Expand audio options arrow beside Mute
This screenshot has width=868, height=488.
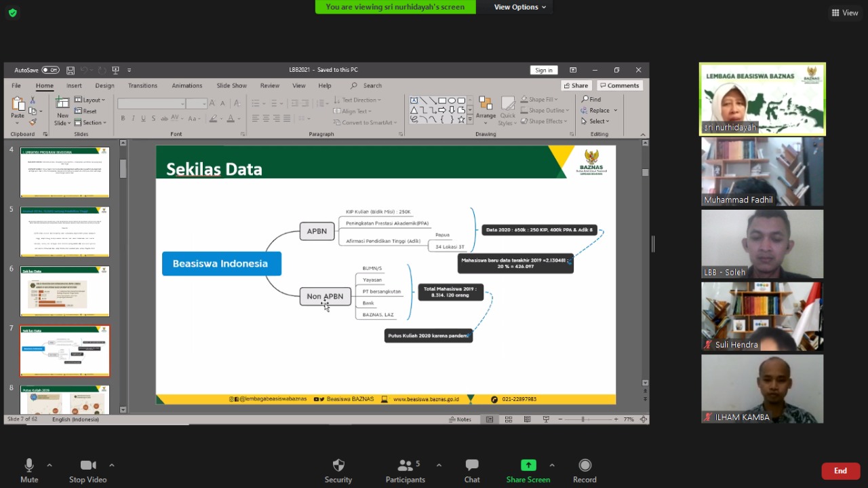tap(50, 466)
